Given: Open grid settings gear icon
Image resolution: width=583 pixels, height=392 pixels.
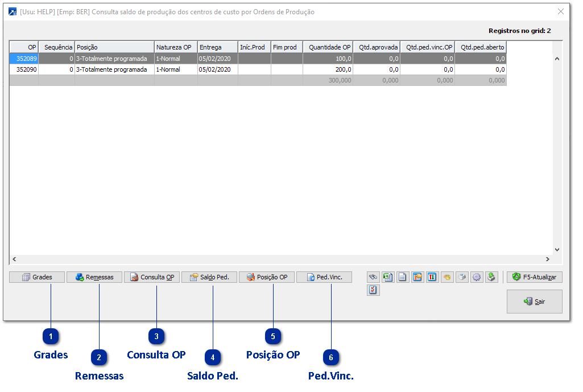Looking at the screenshot, I should 477,277.
